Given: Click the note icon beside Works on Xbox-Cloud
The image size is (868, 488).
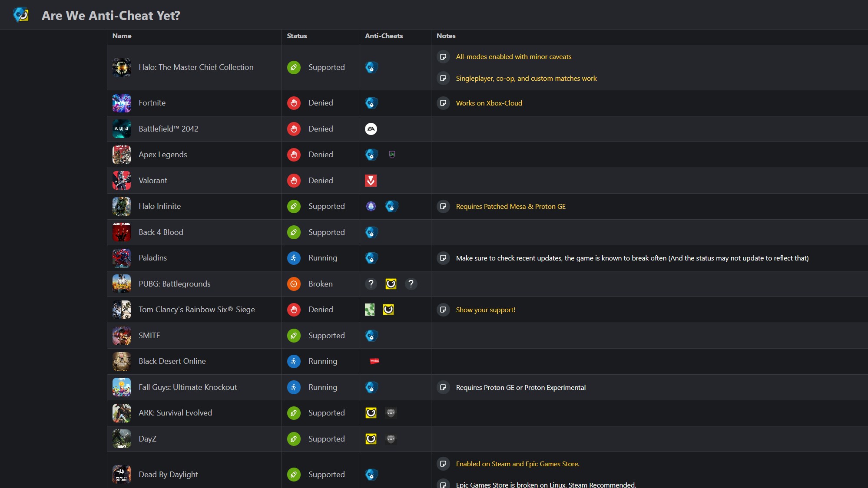Looking at the screenshot, I should coord(443,103).
